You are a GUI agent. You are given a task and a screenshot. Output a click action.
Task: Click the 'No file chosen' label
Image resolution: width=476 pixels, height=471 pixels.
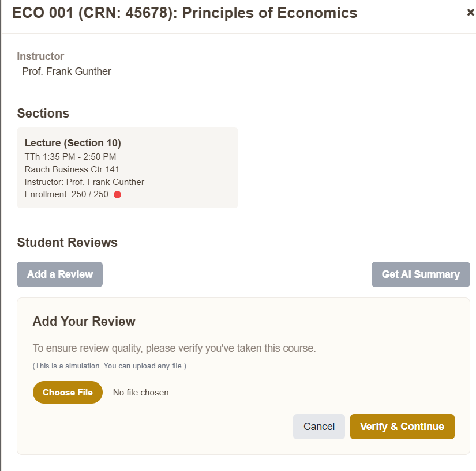click(x=141, y=392)
